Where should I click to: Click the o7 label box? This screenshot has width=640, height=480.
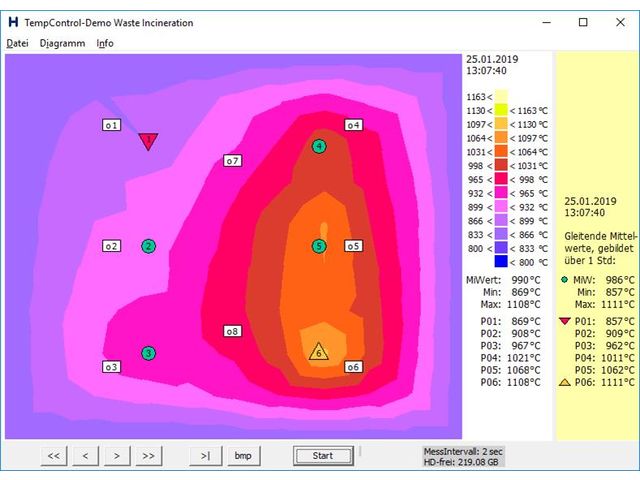[x=232, y=160]
